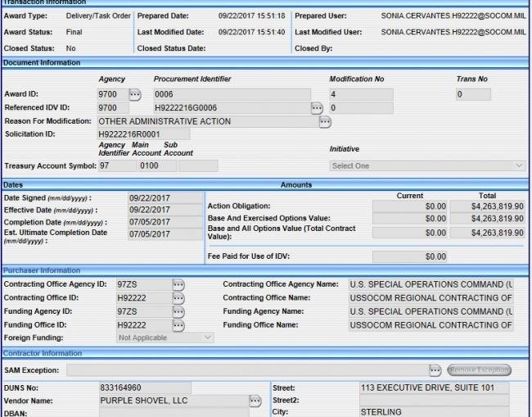Click the Referenced IDV ID lookup ellipsis button

pos(317,108)
